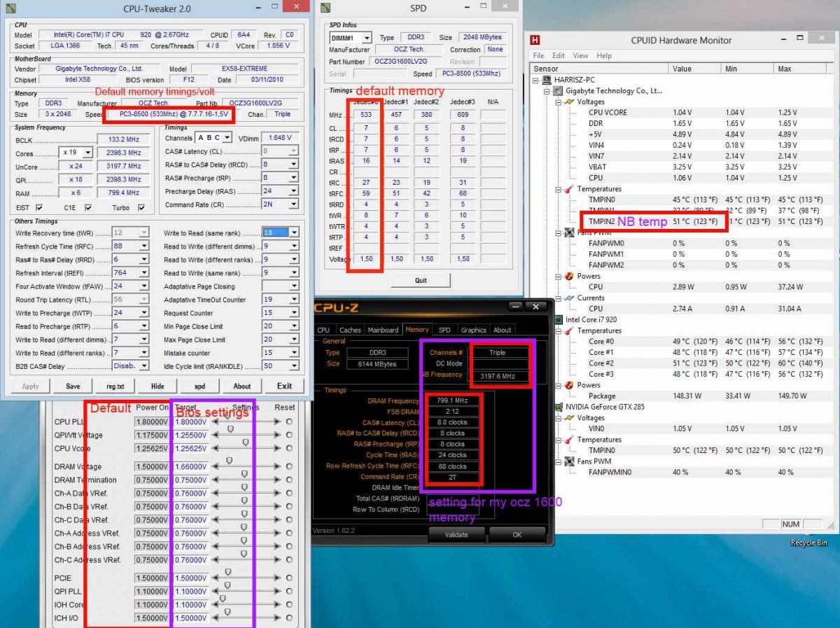Click right arrow on IOH Core voltage row

(x=277, y=605)
